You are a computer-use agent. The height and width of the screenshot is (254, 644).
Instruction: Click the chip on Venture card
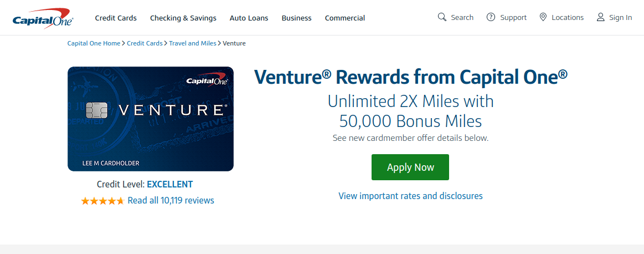click(97, 110)
